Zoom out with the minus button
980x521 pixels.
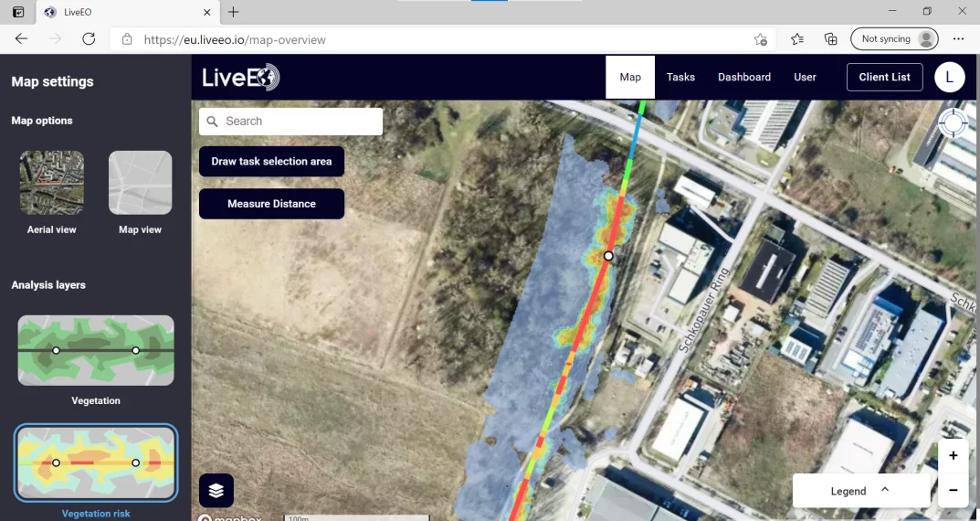pos(954,490)
